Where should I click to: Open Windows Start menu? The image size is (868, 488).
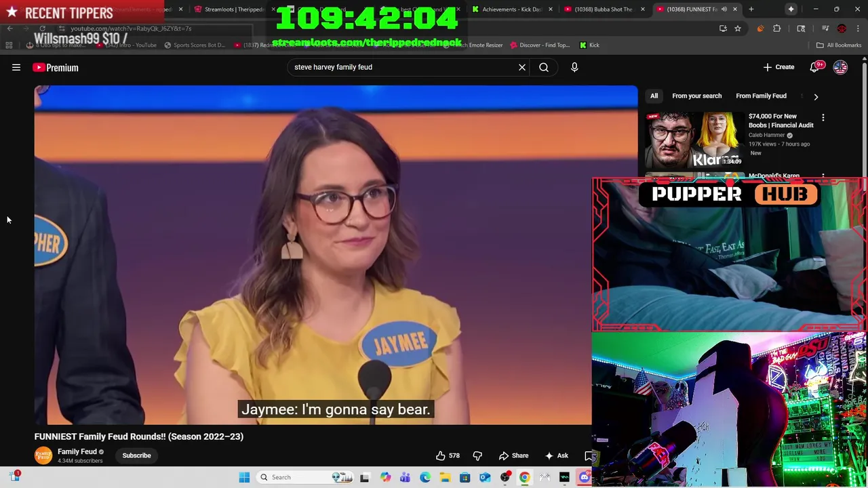[244, 477]
